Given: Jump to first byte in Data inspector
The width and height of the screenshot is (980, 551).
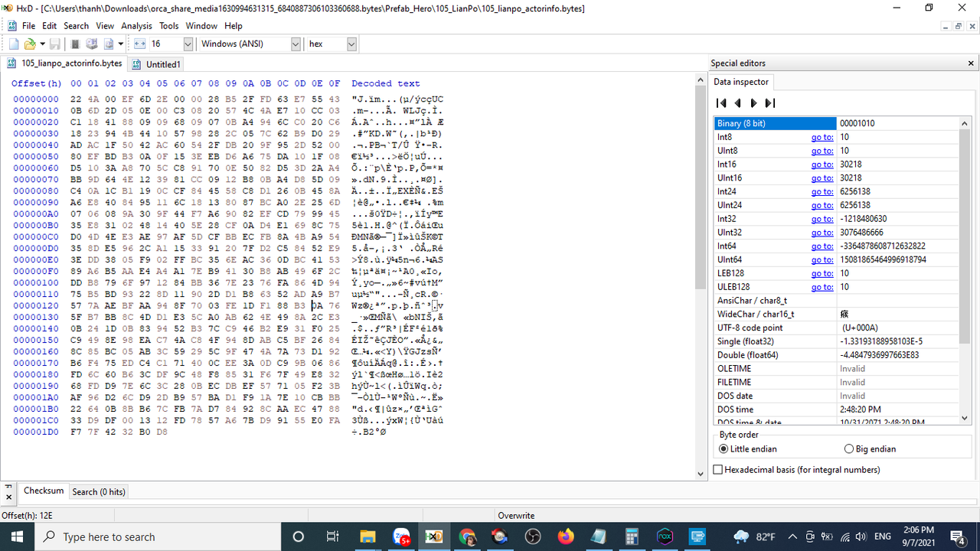Looking at the screenshot, I should 720,103.
